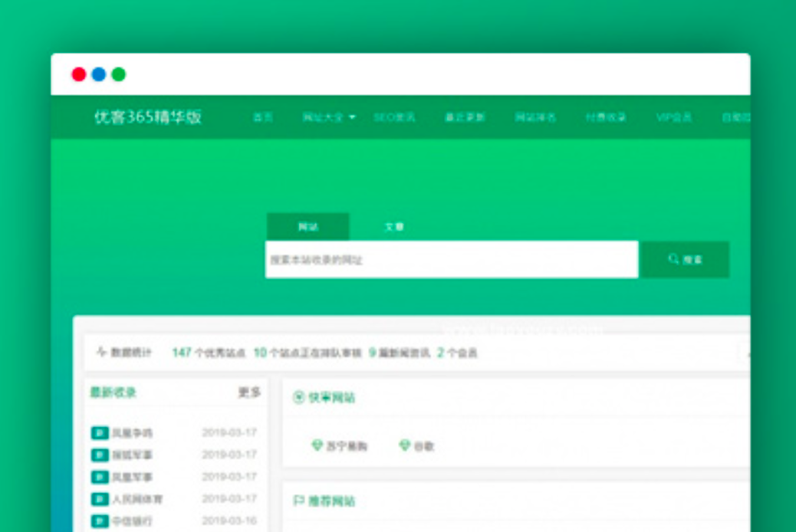
Task: Click the green badge beside 搜狐军事
Action: coord(100,455)
